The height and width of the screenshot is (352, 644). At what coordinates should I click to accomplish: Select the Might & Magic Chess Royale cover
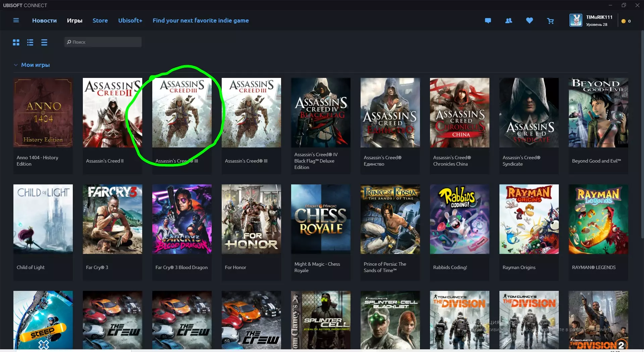point(321,219)
